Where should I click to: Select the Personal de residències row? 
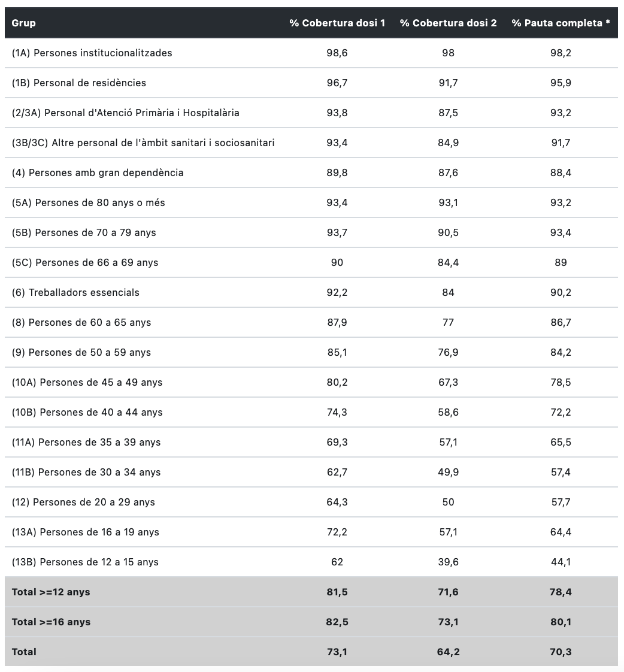click(311, 83)
